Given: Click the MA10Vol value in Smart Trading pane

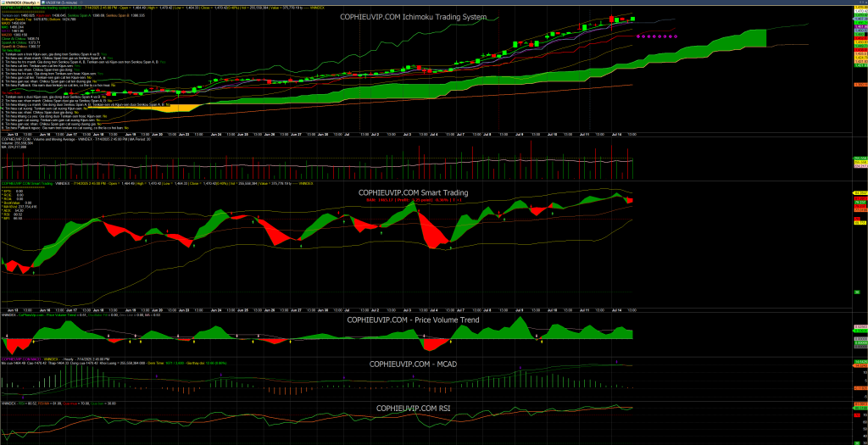Looking at the screenshot, I should (20, 207).
